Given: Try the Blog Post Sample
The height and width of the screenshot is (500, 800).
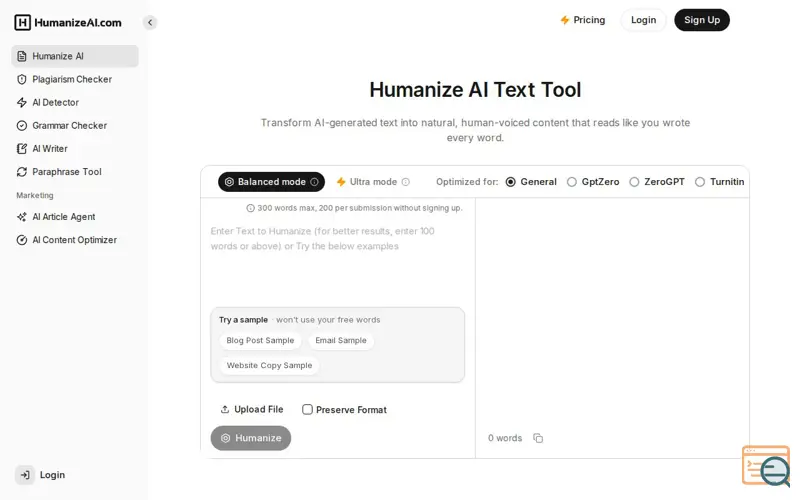Looking at the screenshot, I should click(260, 340).
